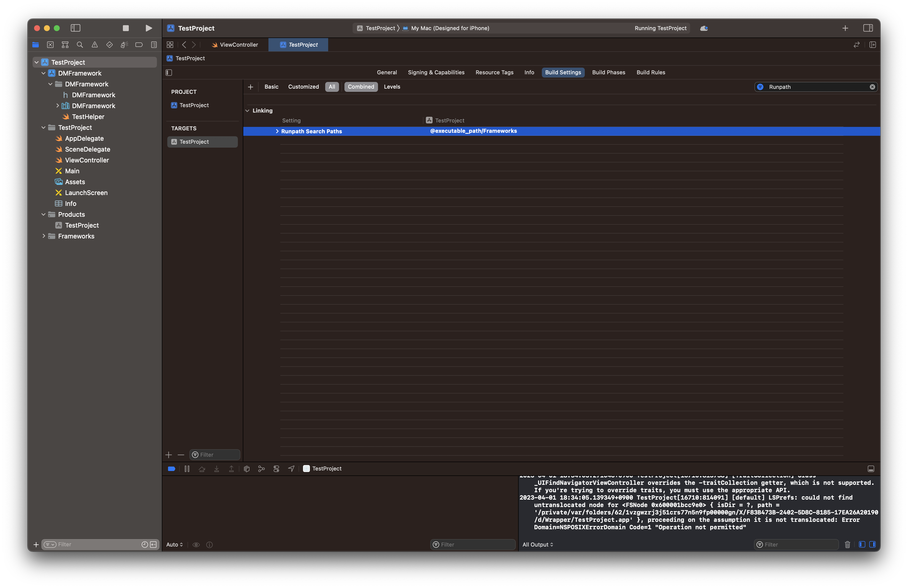Select the Levels view button
Image resolution: width=908 pixels, height=588 pixels.
pos(392,87)
